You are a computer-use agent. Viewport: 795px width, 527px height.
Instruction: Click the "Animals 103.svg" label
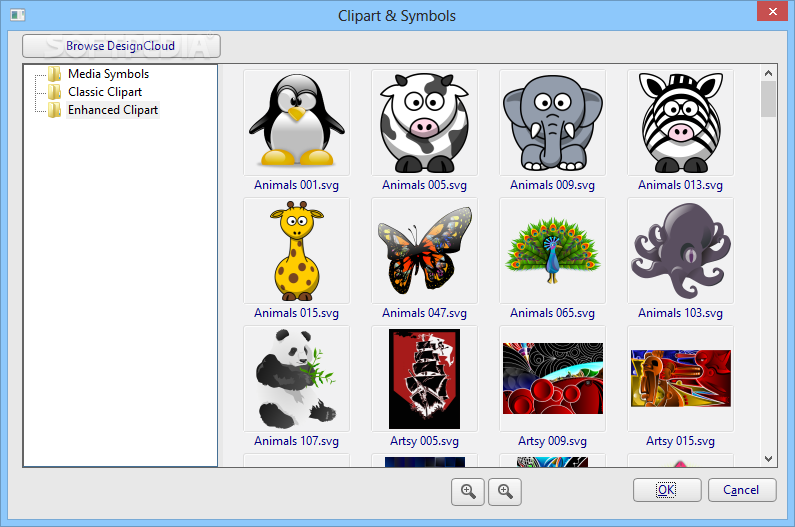coord(680,313)
